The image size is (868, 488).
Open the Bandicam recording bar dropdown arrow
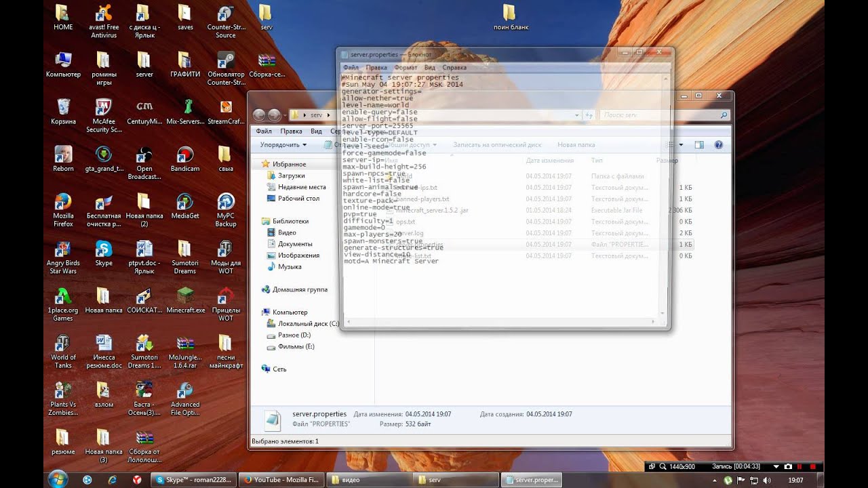(x=778, y=466)
